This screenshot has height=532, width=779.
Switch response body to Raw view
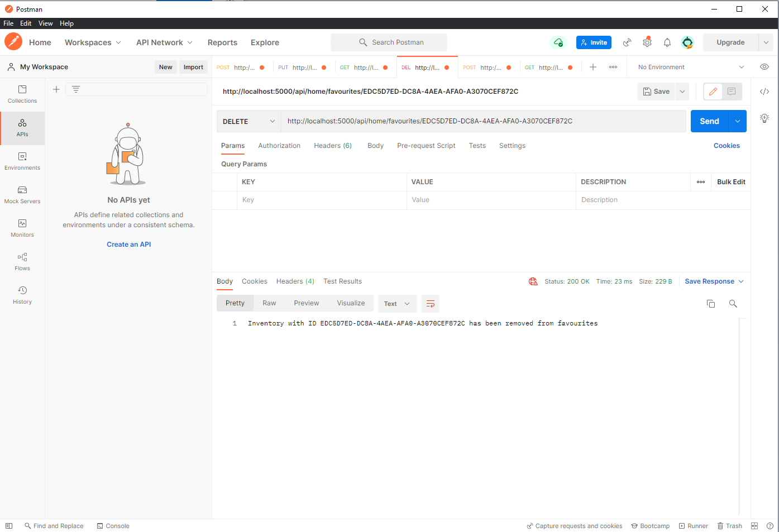point(269,303)
